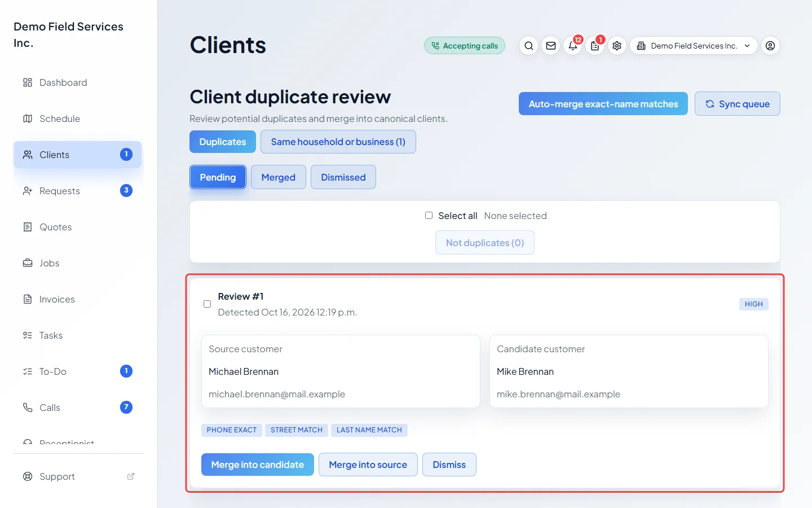Click the STREET MATCH tag
The image size is (812, 508).
[297, 430]
